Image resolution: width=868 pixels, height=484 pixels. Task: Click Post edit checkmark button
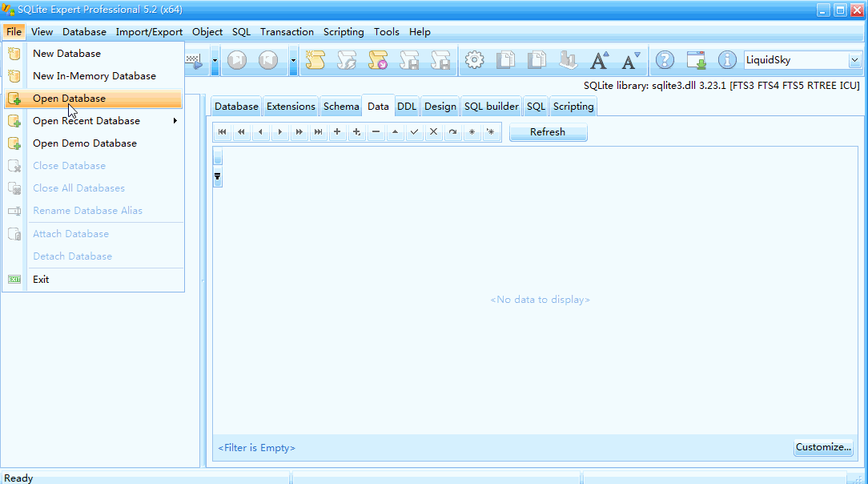click(x=414, y=131)
